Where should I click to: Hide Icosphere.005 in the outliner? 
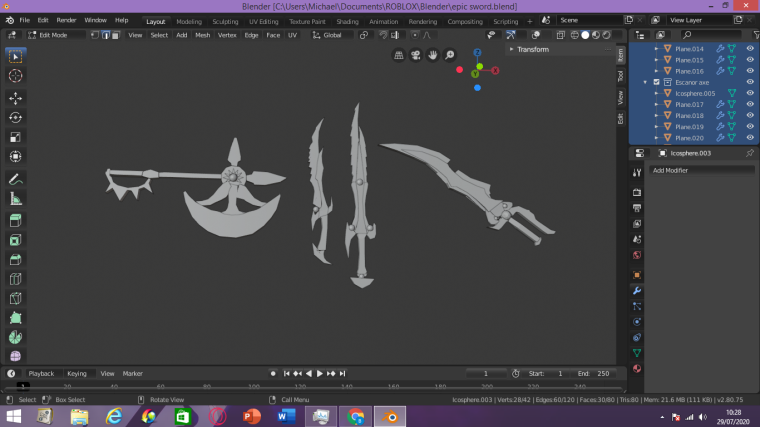coord(750,93)
